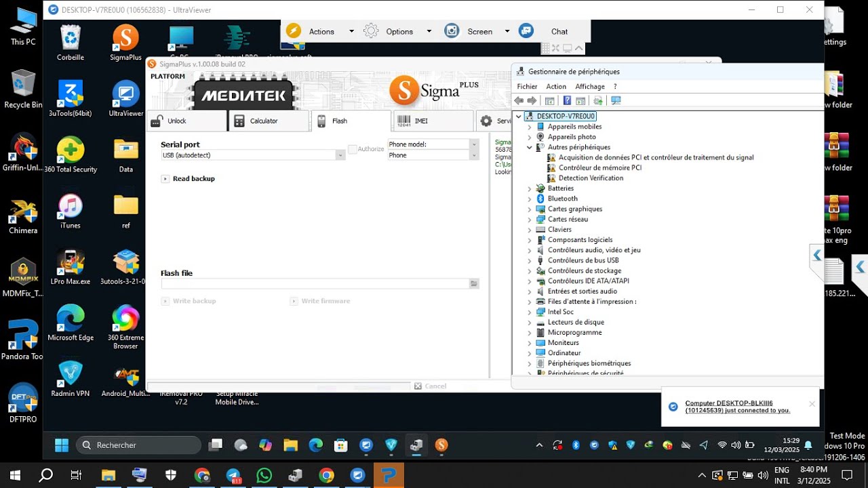Open the connected computer notification link
Screen dimensions: 868x488
coord(737,407)
